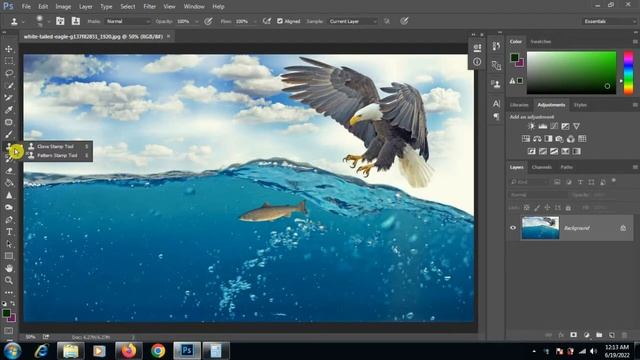Swap foreground and background colors arrows
Viewport: 640px width, 360px height.
(13, 303)
